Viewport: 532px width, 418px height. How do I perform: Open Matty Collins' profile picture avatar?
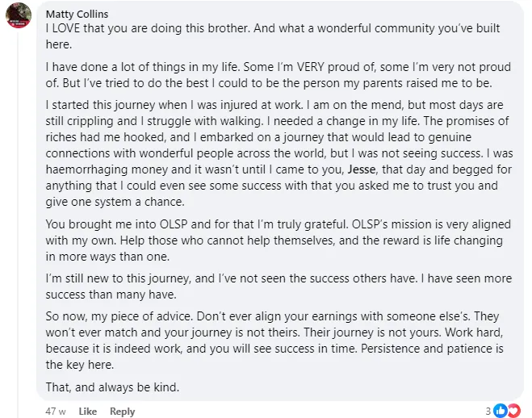tap(19, 15)
